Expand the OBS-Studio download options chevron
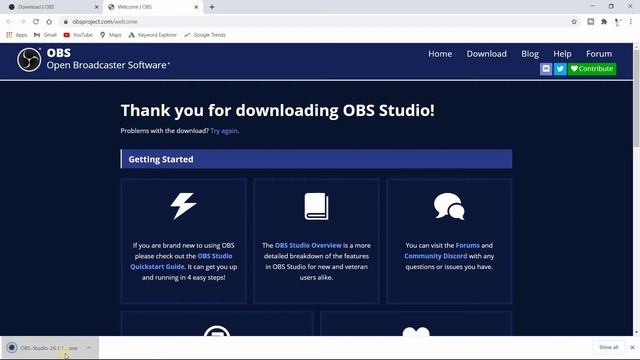 (89, 348)
